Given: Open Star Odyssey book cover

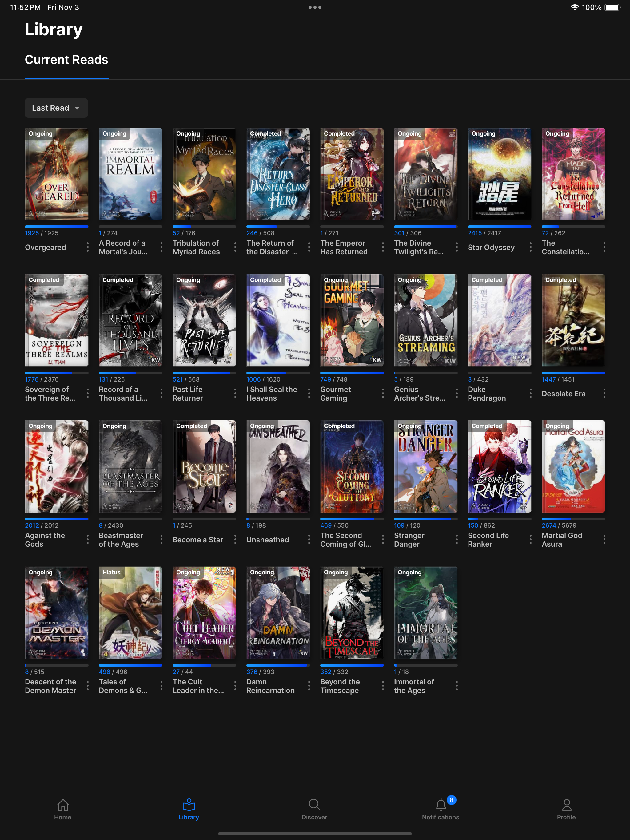Looking at the screenshot, I should point(500,174).
